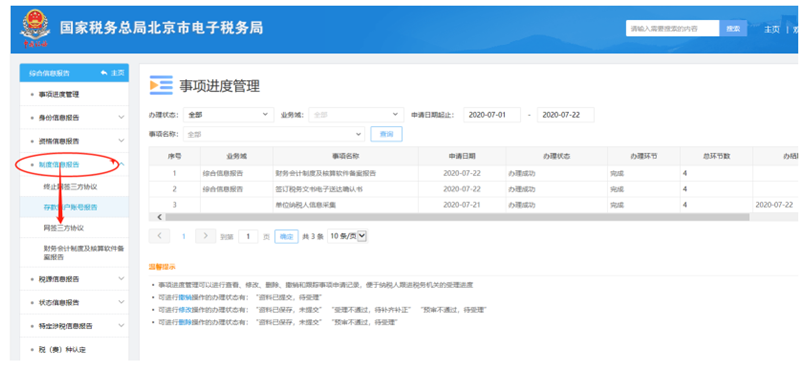Click the jump-to page number input

pyautogui.click(x=249, y=236)
